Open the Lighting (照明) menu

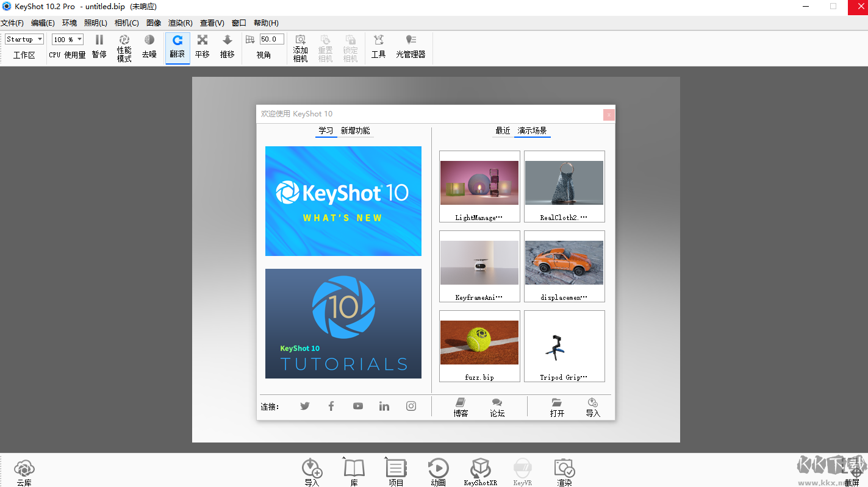(x=96, y=23)
